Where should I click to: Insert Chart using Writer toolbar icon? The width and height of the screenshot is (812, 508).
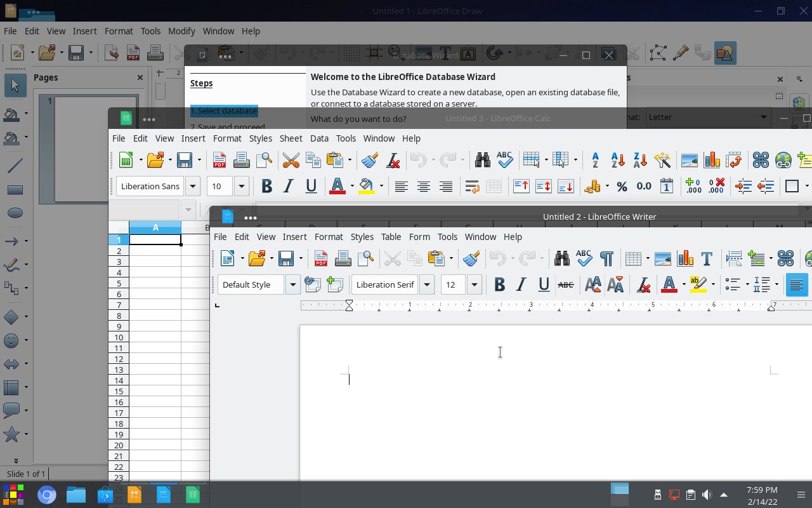685,258
